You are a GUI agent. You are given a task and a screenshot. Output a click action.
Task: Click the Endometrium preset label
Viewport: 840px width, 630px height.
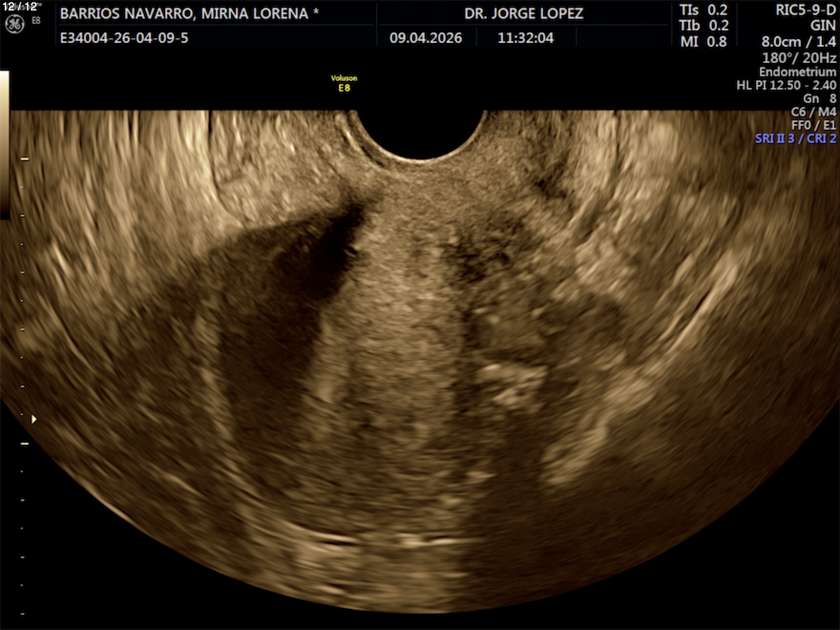[x=798, y=72]
